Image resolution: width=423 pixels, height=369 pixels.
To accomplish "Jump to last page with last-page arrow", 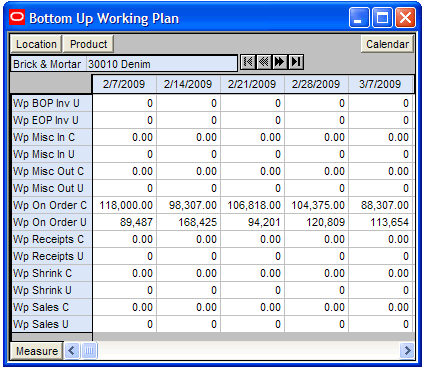I will click(x=296, y=62).
